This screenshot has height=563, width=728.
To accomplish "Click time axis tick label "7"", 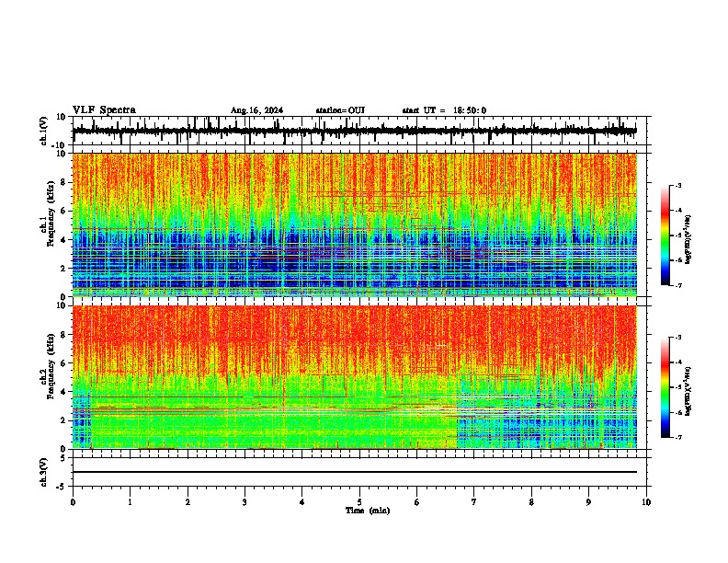I will tap(474, 502).
